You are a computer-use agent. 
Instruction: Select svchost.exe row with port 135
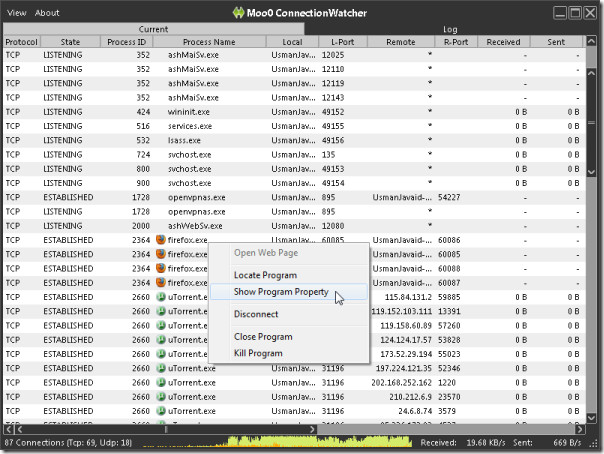click(294, 155)
